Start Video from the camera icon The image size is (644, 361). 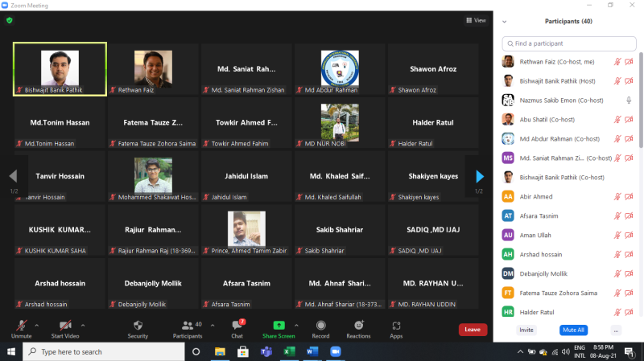pyautogui.click(x=64, y=326)
